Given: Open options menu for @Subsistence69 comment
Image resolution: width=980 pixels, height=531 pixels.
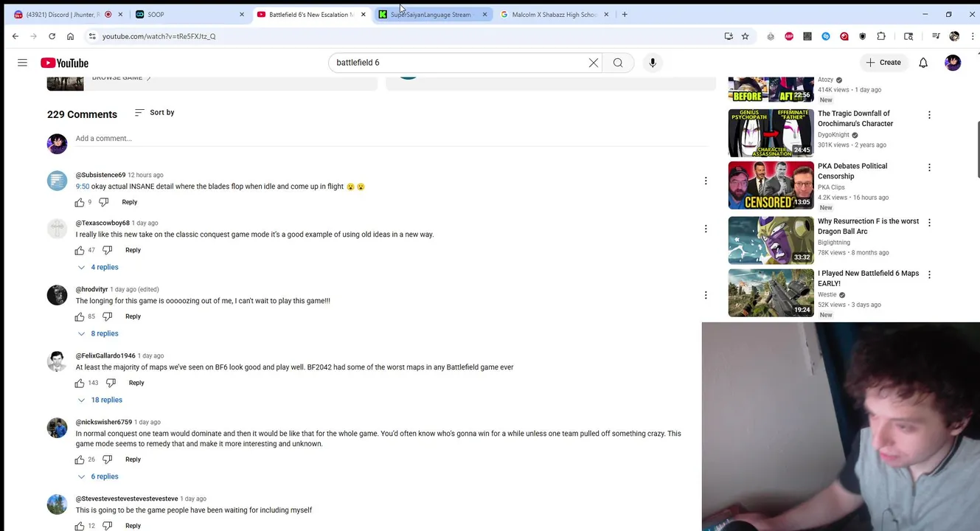Looking at the screenshot, I should pos(706,181).
